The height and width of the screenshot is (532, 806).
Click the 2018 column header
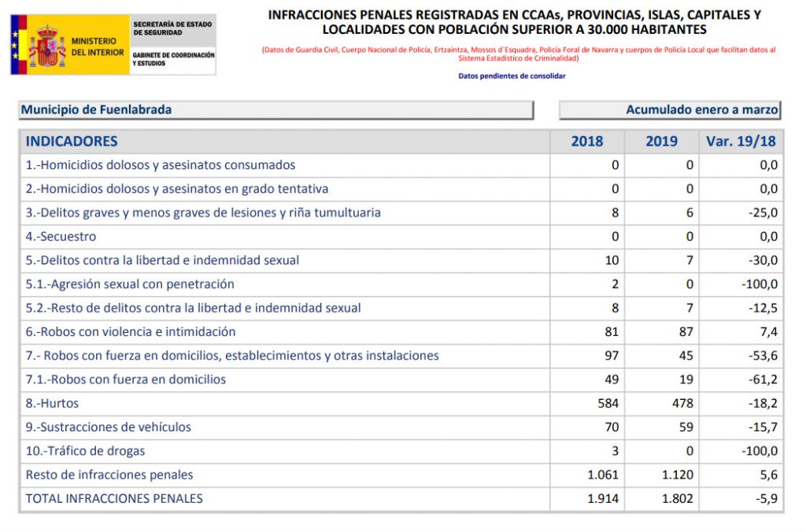(x=587, y=142)
